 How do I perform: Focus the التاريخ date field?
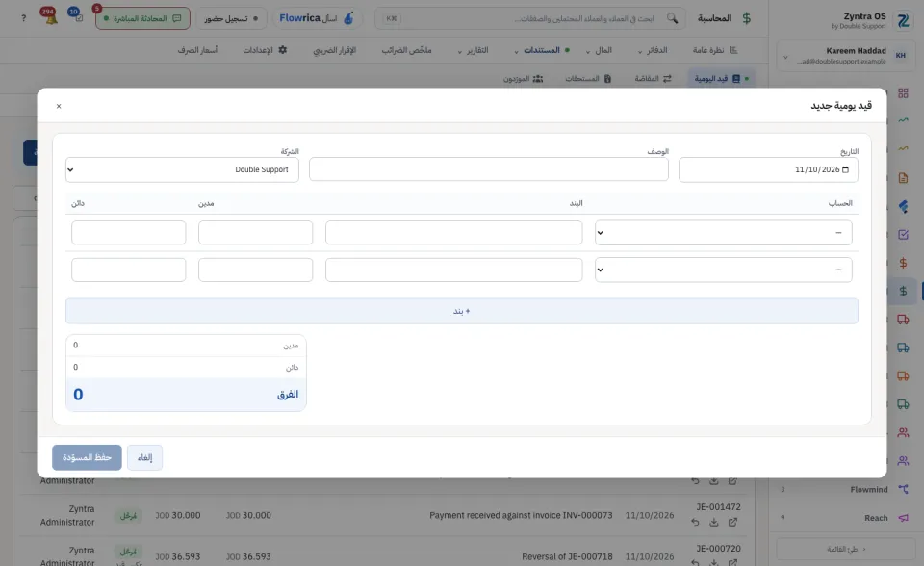point(768,169)
